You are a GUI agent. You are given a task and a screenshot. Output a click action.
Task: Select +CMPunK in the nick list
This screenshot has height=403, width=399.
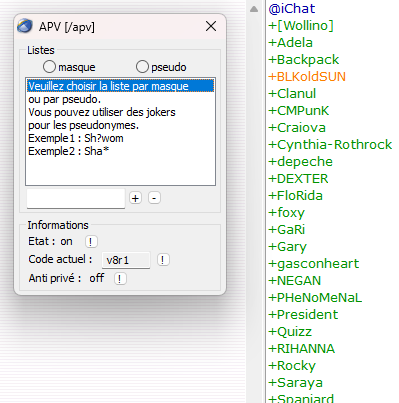tap(299, 111)
